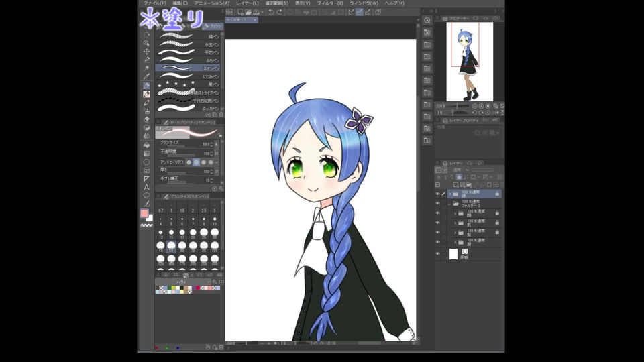Screen dimensions: 644x362
Task: Select the Gradient tool
Action: click(x=146, y=154)
